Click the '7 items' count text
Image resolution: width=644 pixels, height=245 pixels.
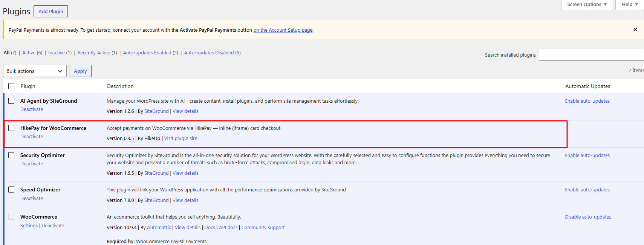(636, 71)
